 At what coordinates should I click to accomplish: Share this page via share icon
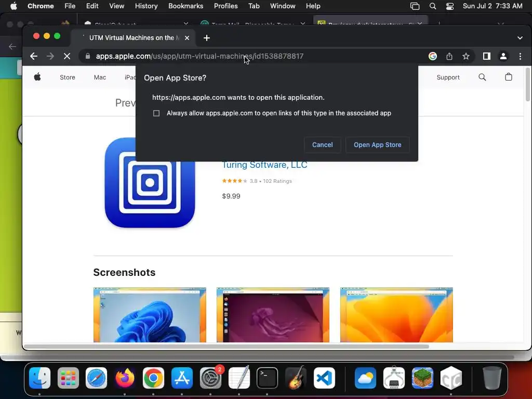tap(449, 56)
